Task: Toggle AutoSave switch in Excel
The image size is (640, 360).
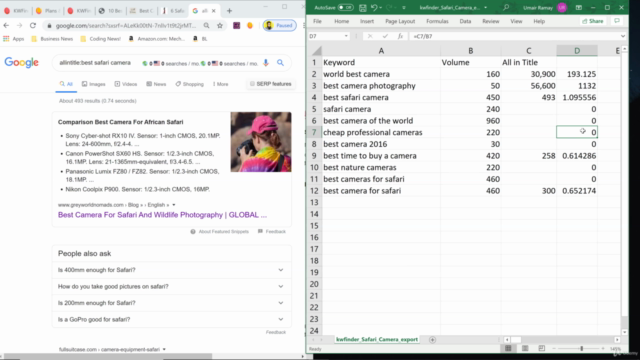Action: (x=345, y=7)
